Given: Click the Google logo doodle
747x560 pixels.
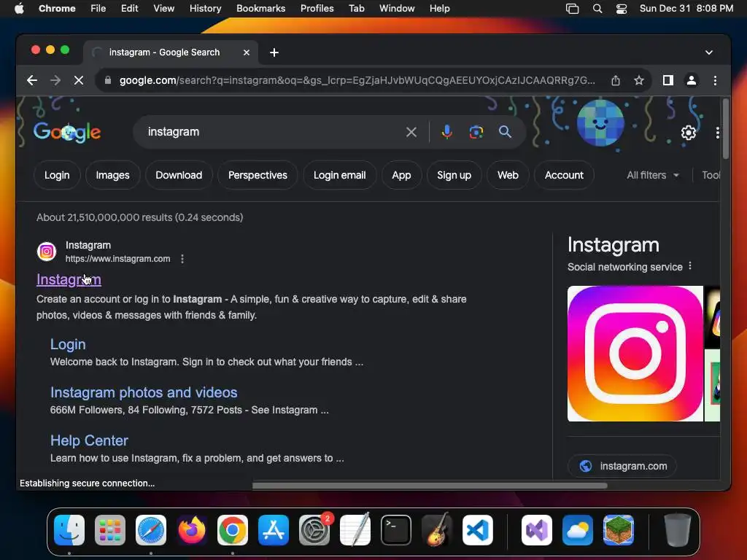Looking at the screenshot, I should click(x=67, y=132).
